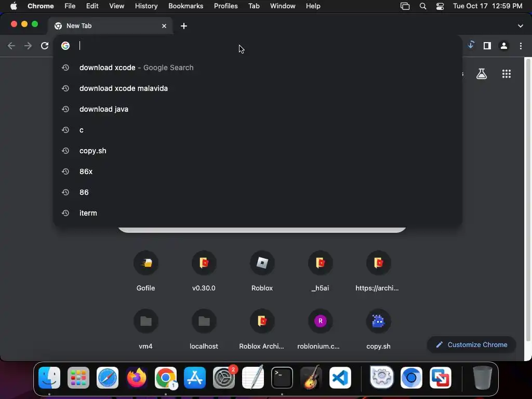Open the Roblox shortcut

(262, 271)
